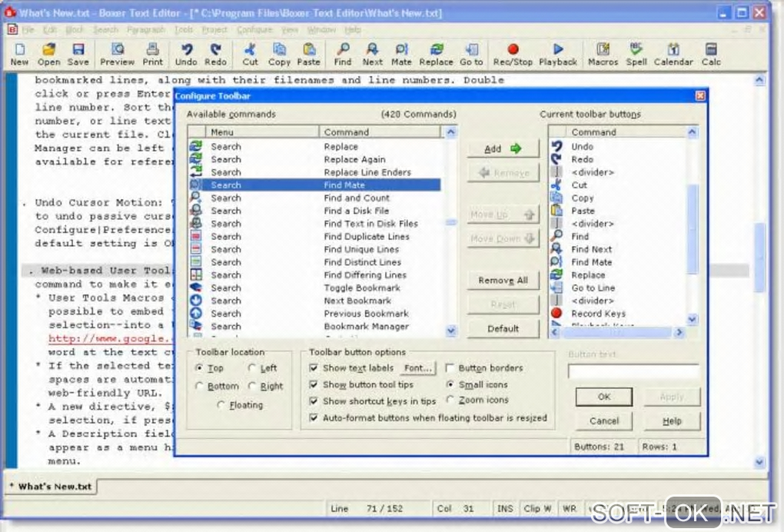784x532 pixels.
Task: Enable the Button borders checkbox
Action: (x=450, y=368)
